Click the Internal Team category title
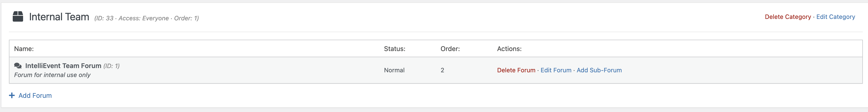This screenshot has height=112, width=868. pos(59,17)
